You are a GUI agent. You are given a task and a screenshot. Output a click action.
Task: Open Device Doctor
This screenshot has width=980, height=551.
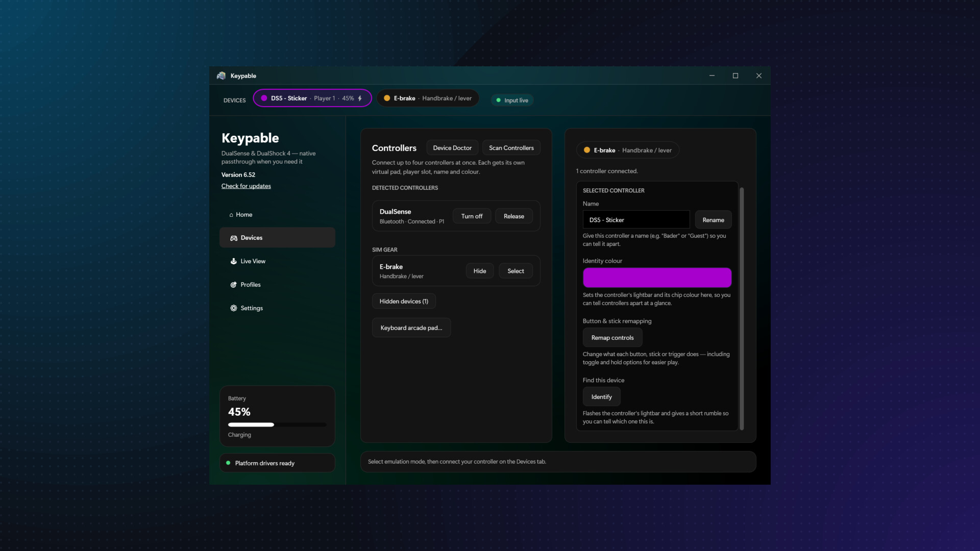[452, 148]
